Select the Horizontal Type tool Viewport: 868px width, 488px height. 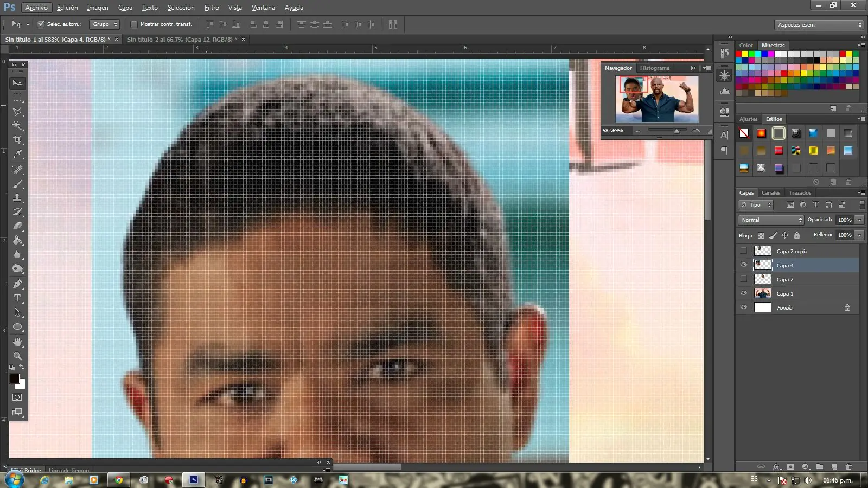(17, 298)
